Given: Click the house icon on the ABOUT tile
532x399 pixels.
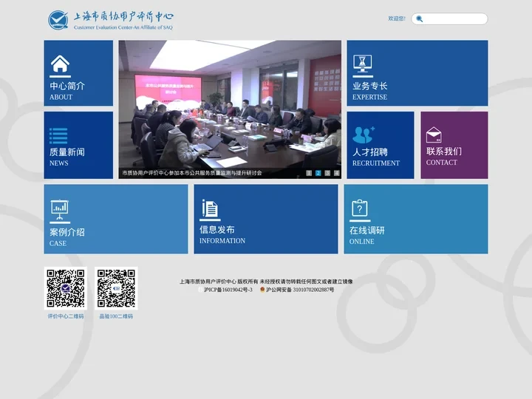Looking at the screenshot, I should (60, 64).
